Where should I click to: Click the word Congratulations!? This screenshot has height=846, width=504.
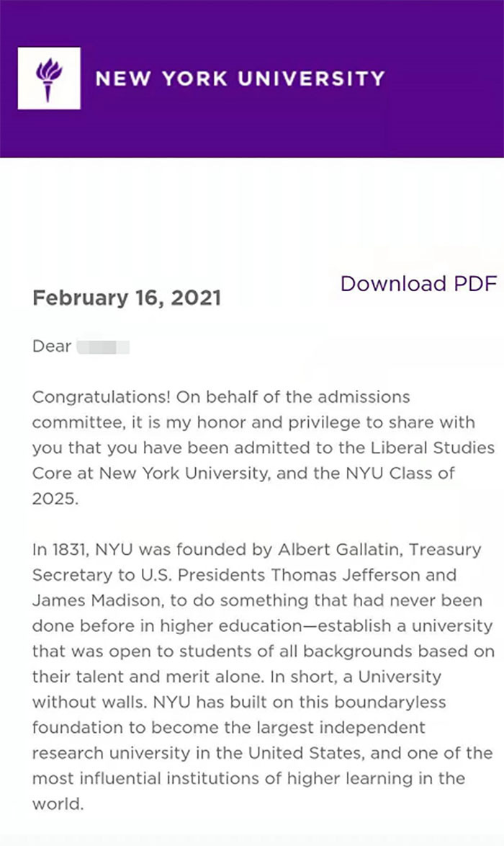pos(102,397)
